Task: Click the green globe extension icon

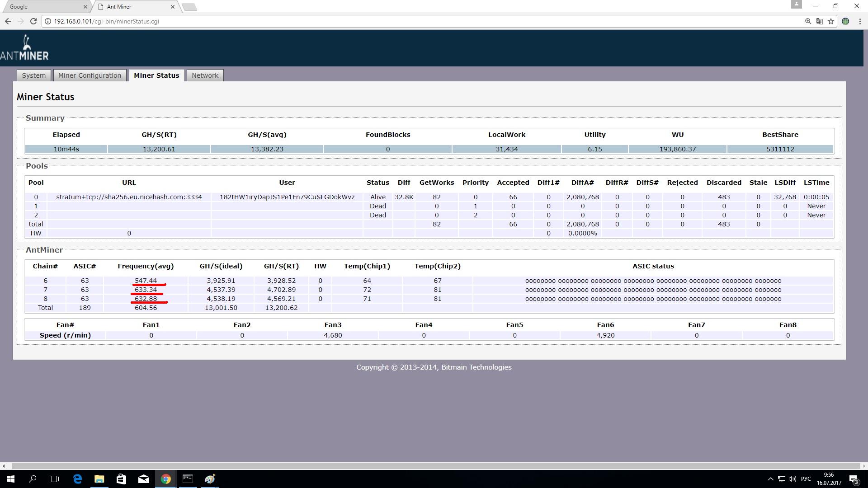Action: click(x=845, y=21)
